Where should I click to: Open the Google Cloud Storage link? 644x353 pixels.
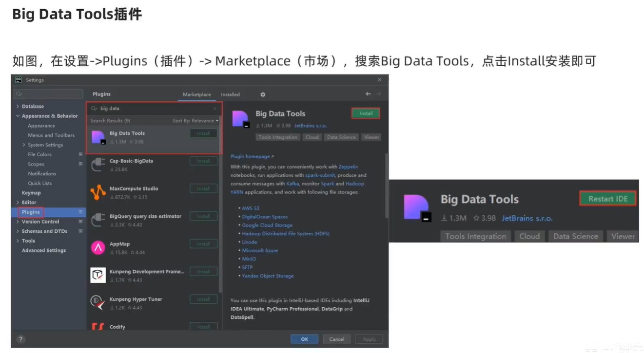267,225
